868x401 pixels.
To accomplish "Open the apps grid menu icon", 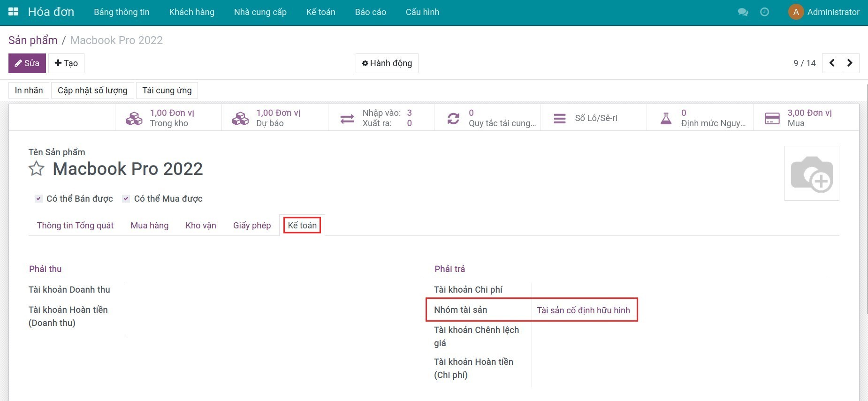I will (13, 12).
